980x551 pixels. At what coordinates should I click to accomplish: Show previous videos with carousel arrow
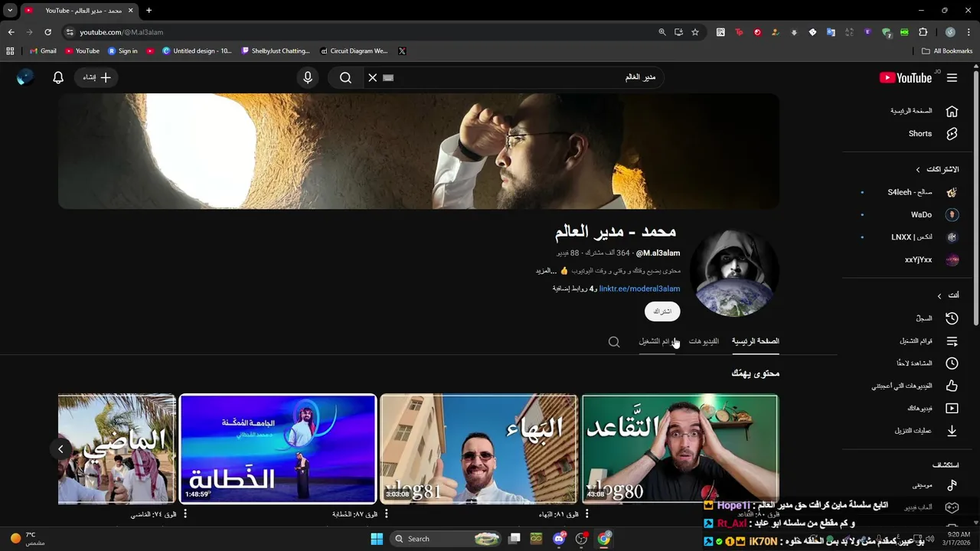tap(60, 449)
